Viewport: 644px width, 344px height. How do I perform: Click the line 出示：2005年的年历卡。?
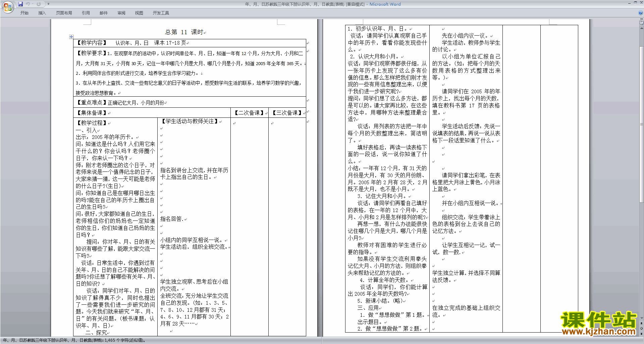[105, 137]
